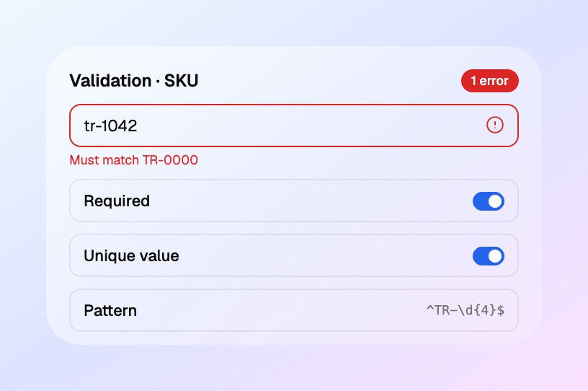Place cursor after tr-1042 text
The height and width of the screenshot is (391, 588).
click(138, 126)
